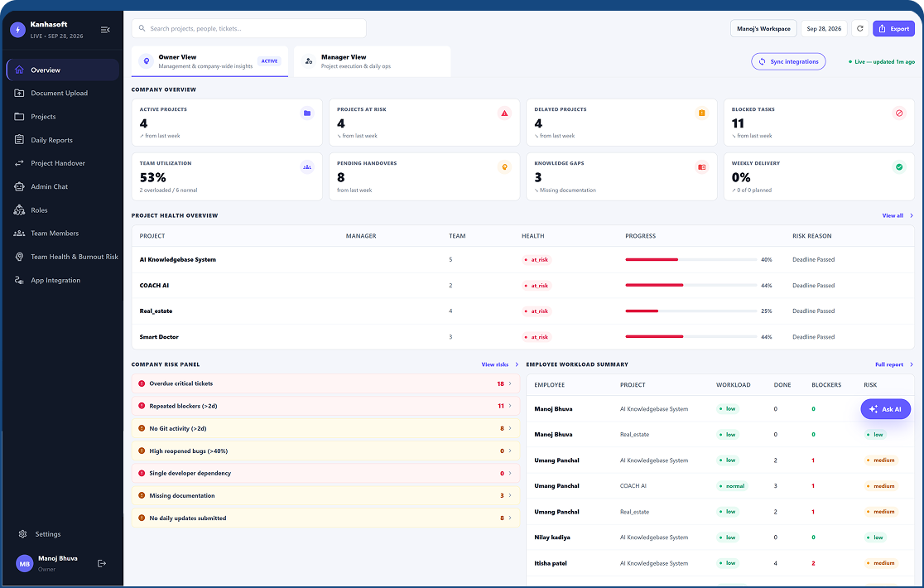Click the Overdue critical tickets alert icon
Viewport: 924px width, 588px height.
coord(142,383)
